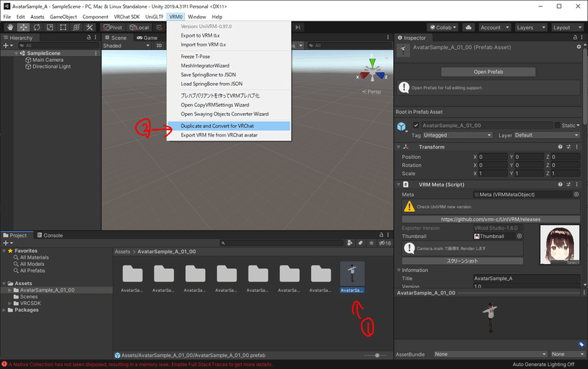Choose Duplicate and Convert for VRChat
The image size is (588, 369).
[229, 126]
